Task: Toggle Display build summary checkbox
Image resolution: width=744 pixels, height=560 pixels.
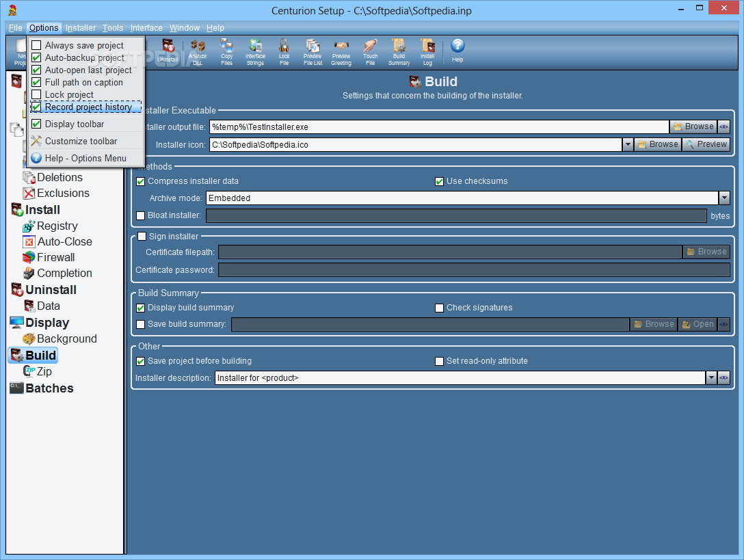Action: point(140,308)
